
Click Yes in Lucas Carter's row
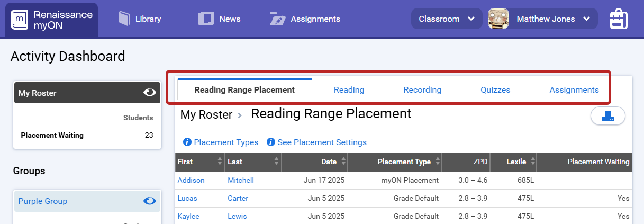[623, 198]
